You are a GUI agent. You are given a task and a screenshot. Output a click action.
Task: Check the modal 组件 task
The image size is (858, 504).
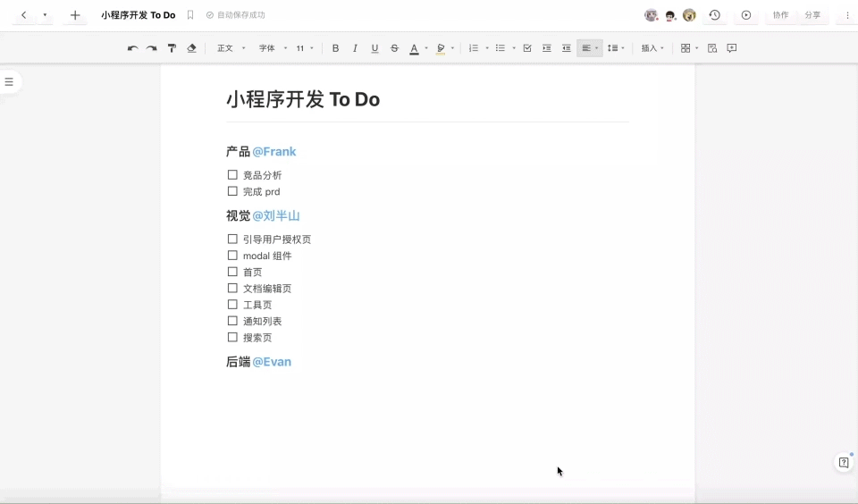tap(232, 255)
